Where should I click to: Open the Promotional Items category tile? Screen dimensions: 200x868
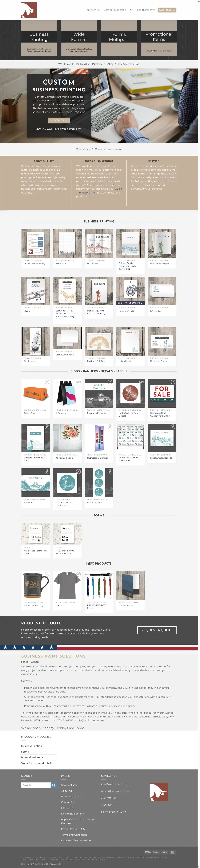click(x=159, y=38)
